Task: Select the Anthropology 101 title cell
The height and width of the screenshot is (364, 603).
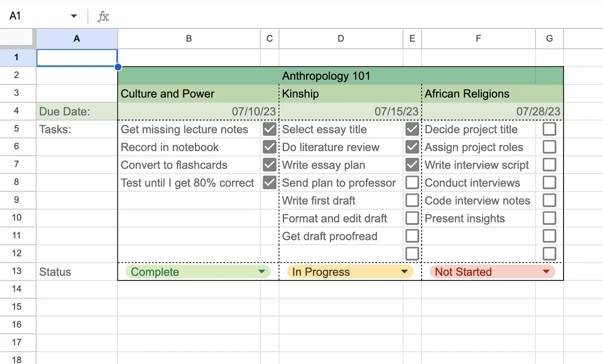Action: tap(326, 76)
